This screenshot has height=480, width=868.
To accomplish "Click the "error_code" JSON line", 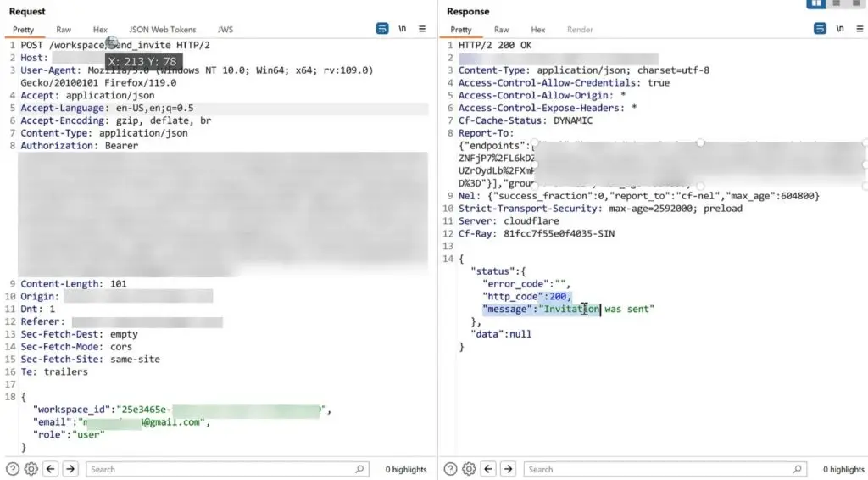I will 526,283.
